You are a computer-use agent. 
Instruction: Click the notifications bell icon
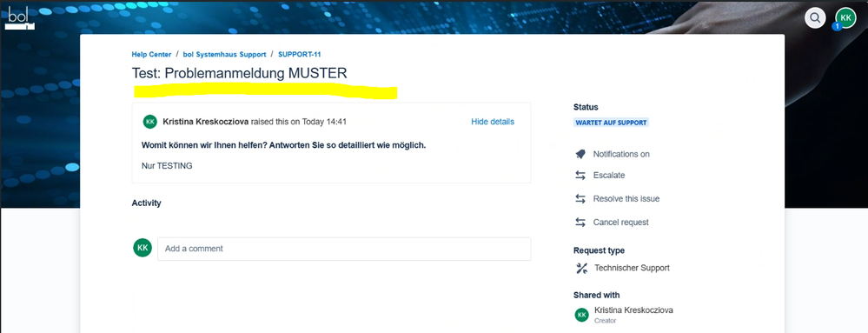tap(580, 154)
